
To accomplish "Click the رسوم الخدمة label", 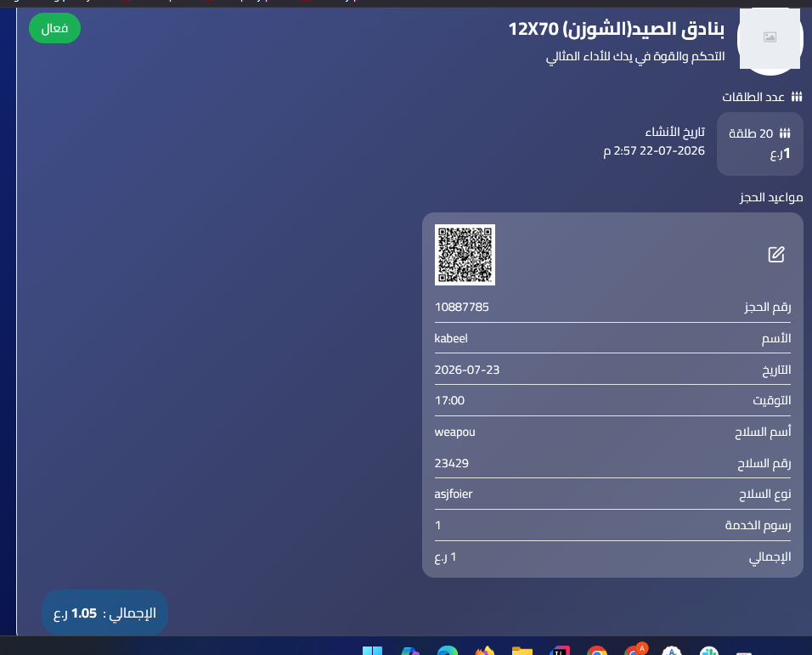I will [758, 526].
